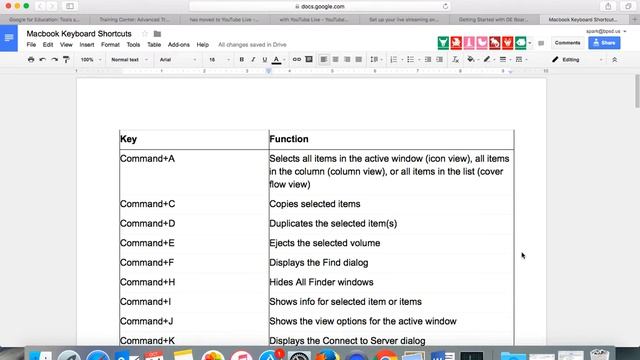Screen dimensions: 640x360
Task: Center align text
Action: 336,60
